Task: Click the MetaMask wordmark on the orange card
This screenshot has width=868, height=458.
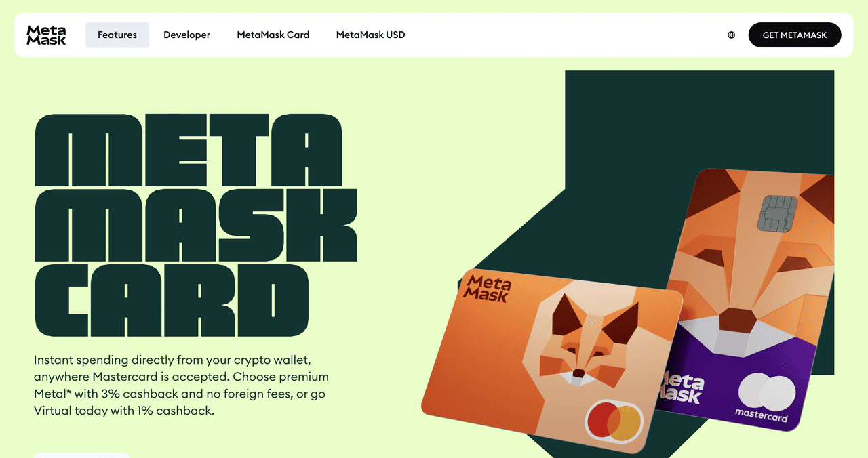Action: pos(488,287)
